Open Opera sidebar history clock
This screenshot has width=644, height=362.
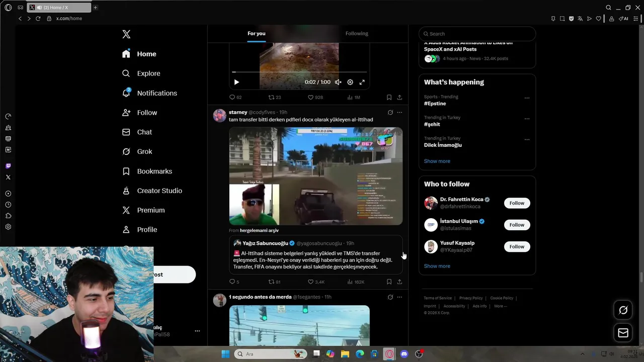point(8,205)
